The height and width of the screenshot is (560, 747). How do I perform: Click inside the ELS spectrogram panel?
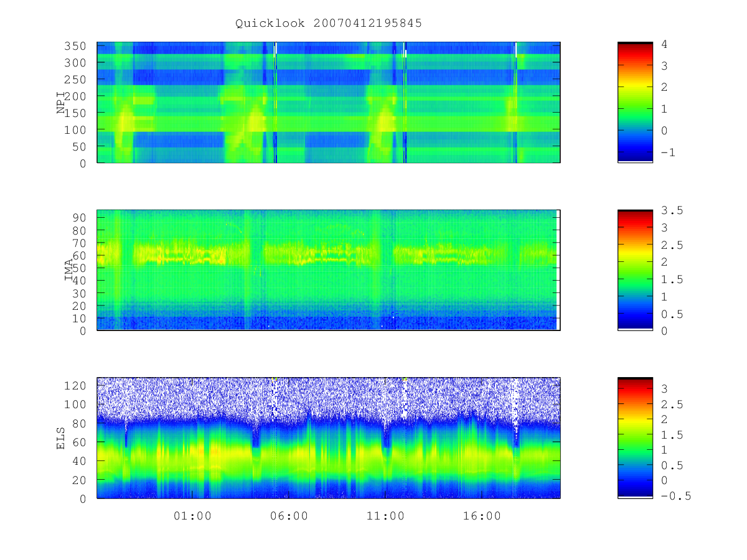(x=329, y=438)
